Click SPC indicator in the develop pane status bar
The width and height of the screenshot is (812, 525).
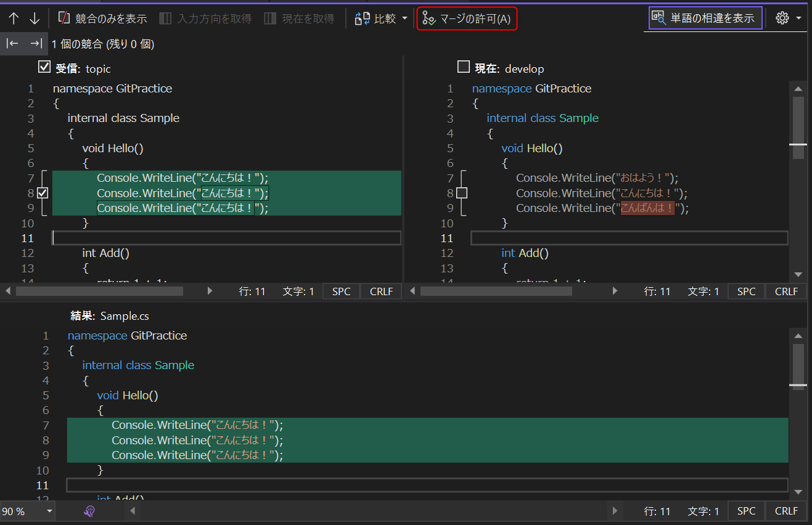point(746,291)
